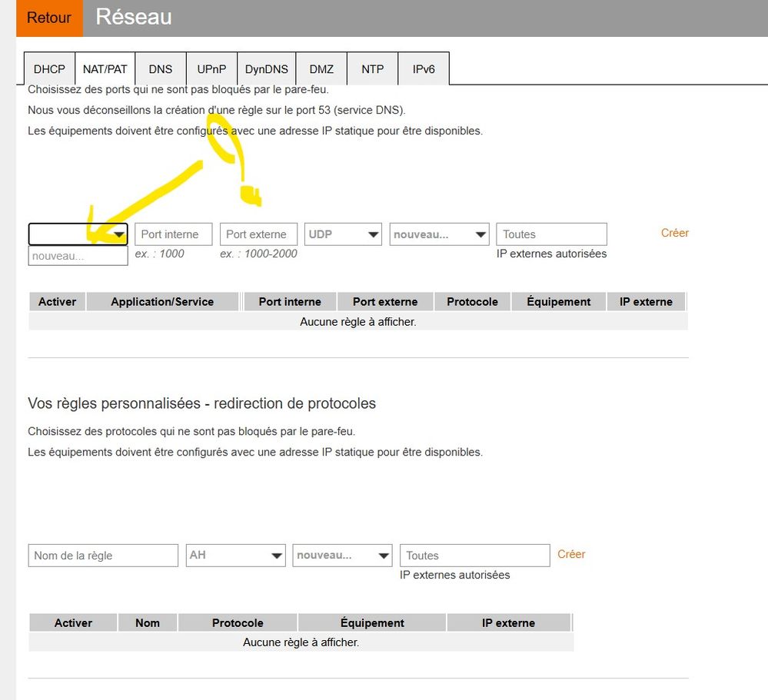Click the orange Retour button
This screenshot has height=700, width=768.
point(49,18)
